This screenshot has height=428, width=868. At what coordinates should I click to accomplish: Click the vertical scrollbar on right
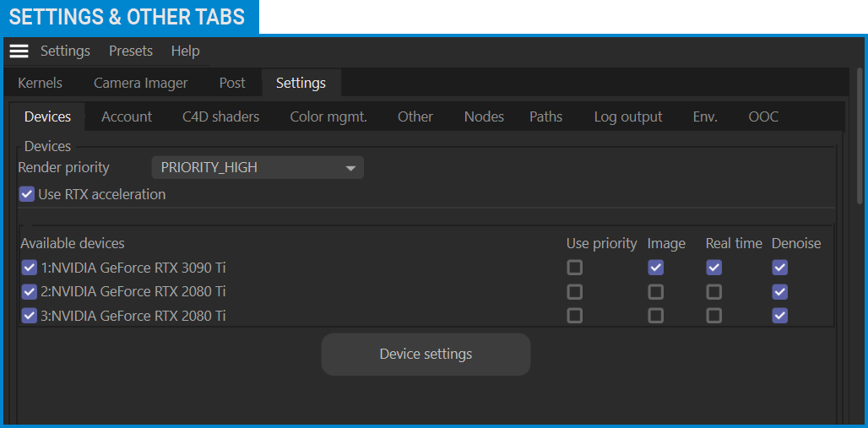click(860, 136)
